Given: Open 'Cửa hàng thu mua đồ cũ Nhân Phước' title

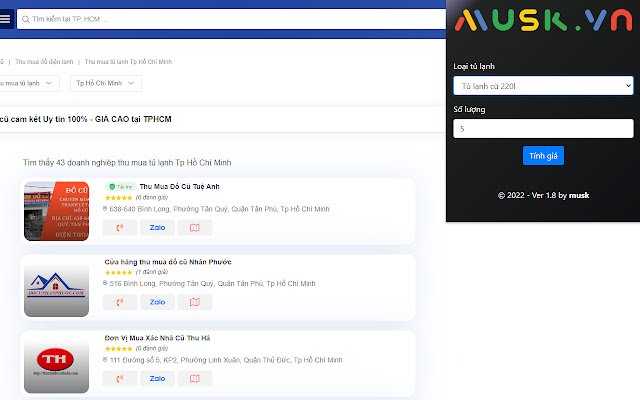Looking at the screenshot, I should (x=168, y=262).
